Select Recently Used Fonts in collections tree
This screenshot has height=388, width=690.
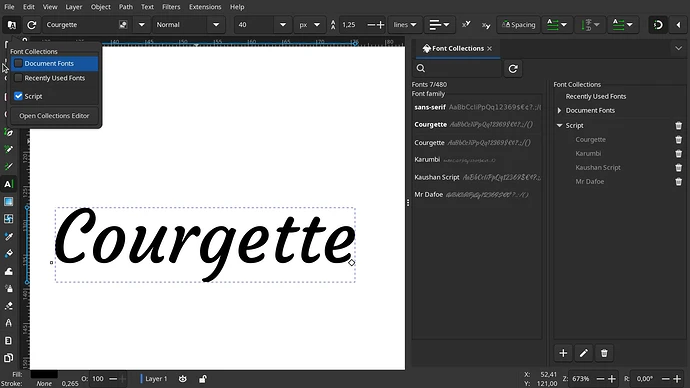[596, 96]
